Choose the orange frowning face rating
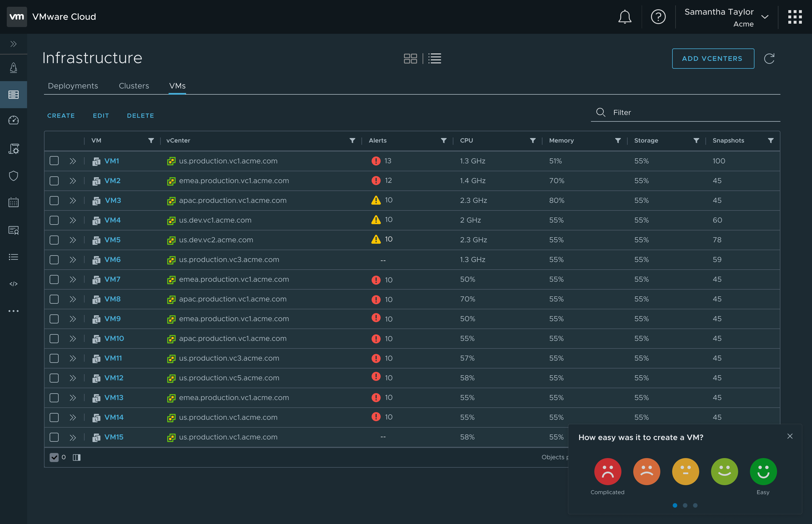Image resolution: width=812 pixels, height=524 pixels. pyautogui.click(x=646, y=471)
